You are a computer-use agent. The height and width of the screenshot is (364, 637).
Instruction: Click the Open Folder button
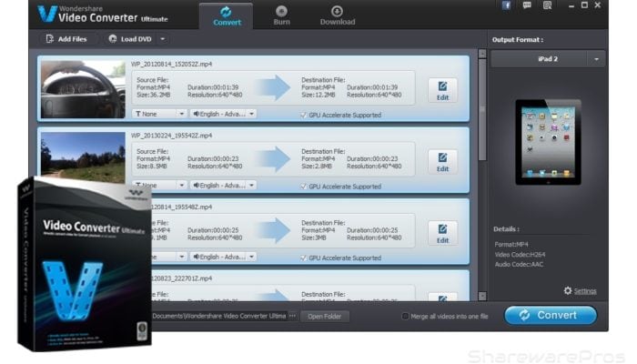(x=324, y=316)
